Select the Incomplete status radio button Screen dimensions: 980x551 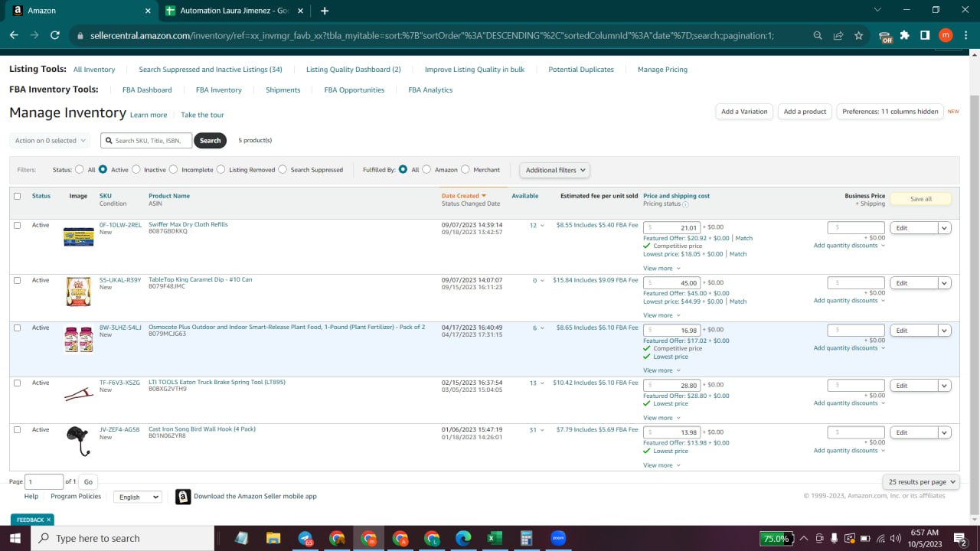point(173,170)
